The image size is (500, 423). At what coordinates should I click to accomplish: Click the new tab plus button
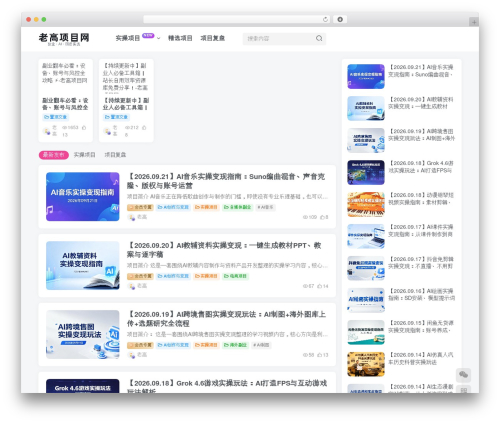click(474, 22)
